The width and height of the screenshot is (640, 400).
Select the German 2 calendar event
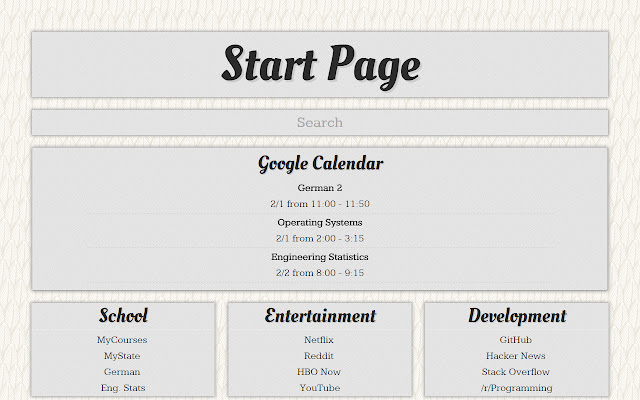pos(320,188)
